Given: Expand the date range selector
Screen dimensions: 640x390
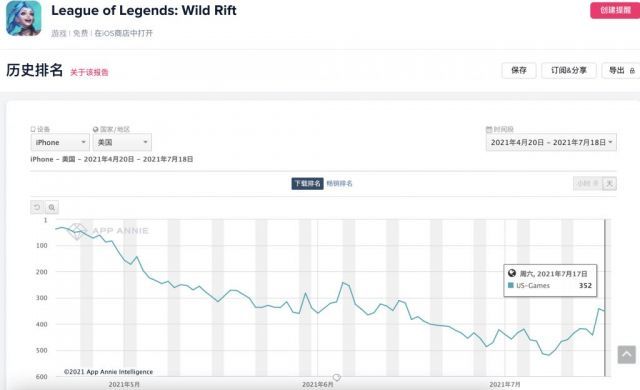Looking at the screenshot, I should (x=551, y=142).
